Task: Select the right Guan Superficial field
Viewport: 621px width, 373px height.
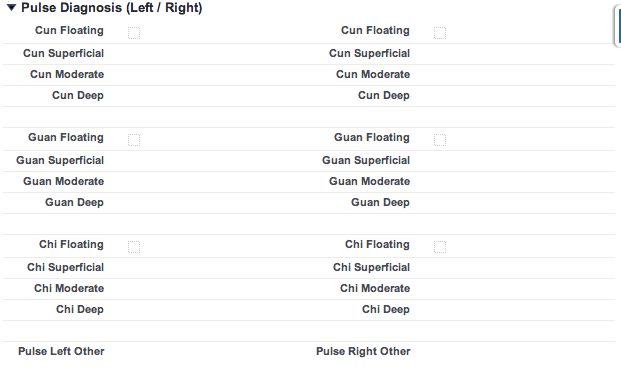Action: [x=515, y=161]
